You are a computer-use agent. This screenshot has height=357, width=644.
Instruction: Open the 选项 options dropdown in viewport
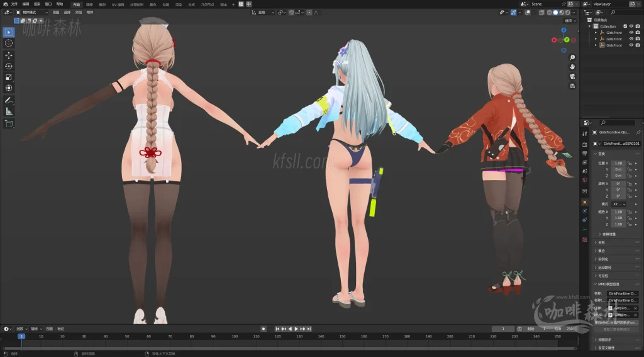[570, 21]
